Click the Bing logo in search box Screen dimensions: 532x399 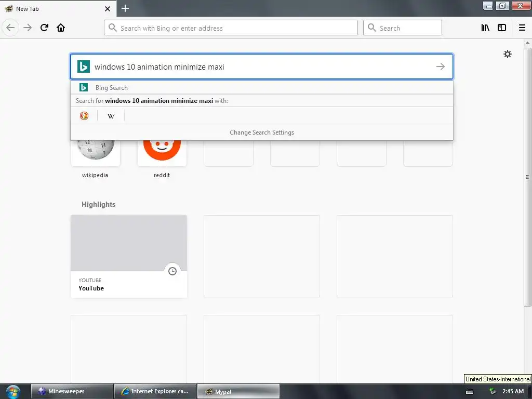pos(84,66)
